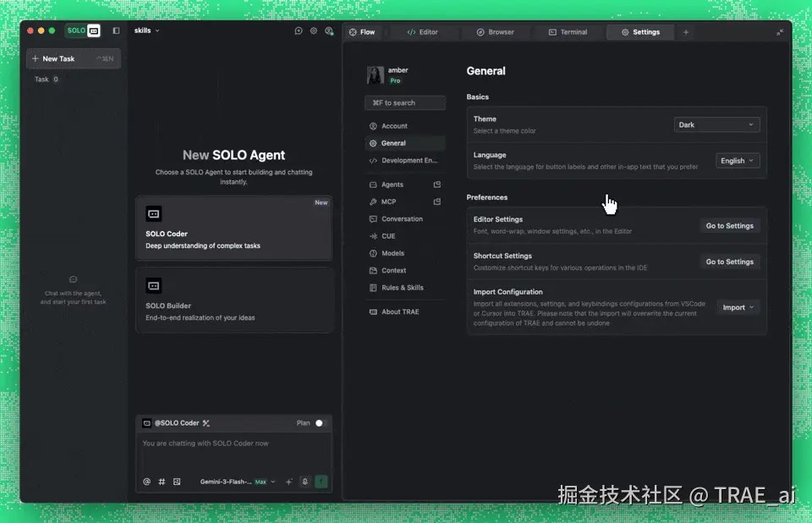Click the Models icon in settings sidebar

click(373, 253)
